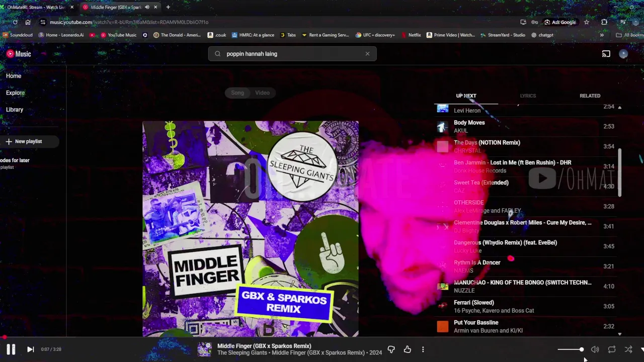
Task: Open the chatgpt bookmark
Action: [x=542, y=35]
